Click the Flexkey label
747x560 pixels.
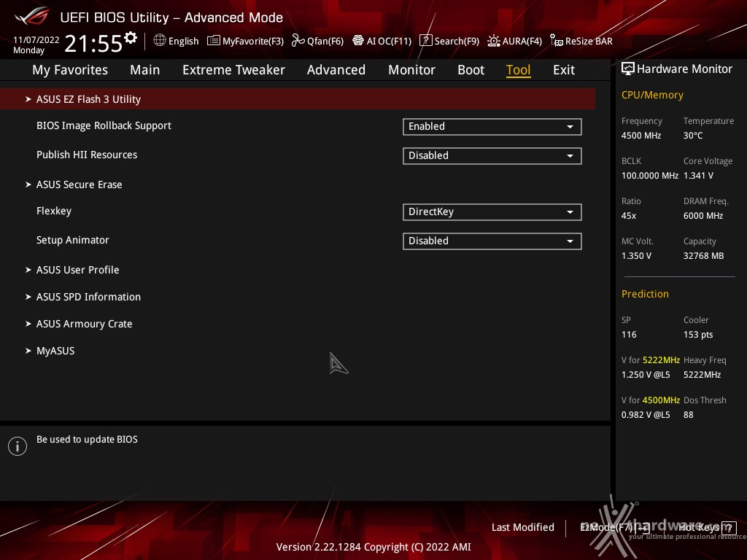pos(54,211)
